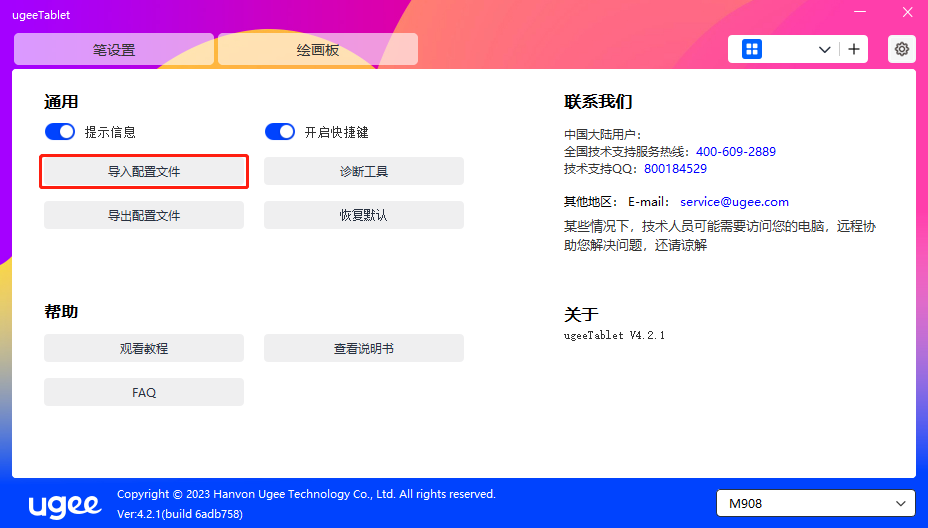
Task: Click the service@ugee.com email link
Action: click(x=734, y=202)
